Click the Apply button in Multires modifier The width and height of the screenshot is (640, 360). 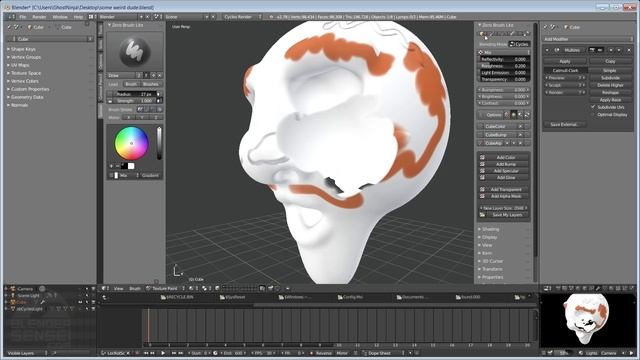[x=565, y=61]
